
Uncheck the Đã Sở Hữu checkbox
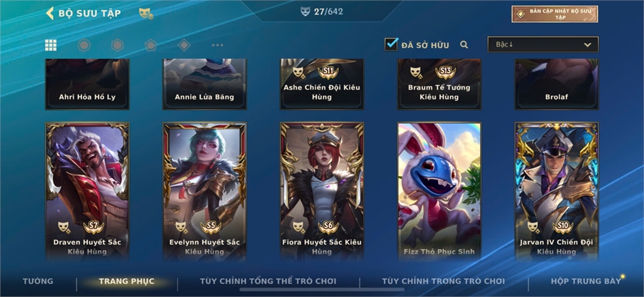[391, 44]
